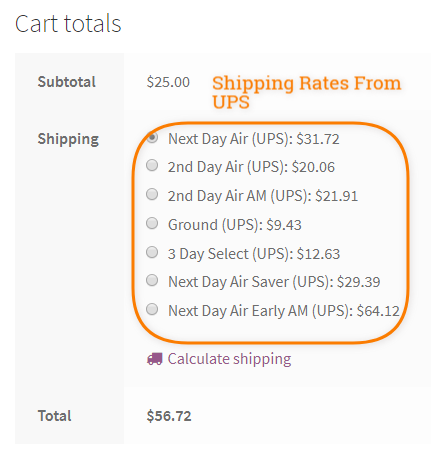Image resolution: width=439 pixels, height=464 pixels.
Task: Choose Next Day Air Saver (UPS) radio
Action: (x=152, y=280)
